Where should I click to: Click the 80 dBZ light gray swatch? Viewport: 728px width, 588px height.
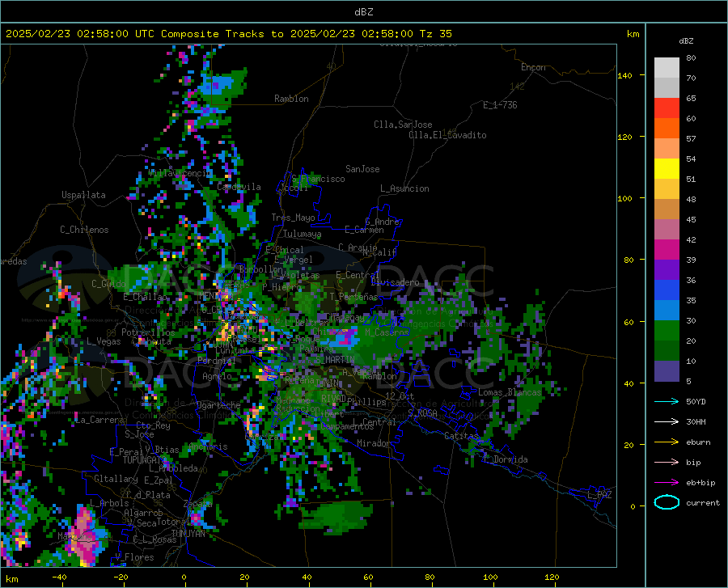tap(667, 67)
